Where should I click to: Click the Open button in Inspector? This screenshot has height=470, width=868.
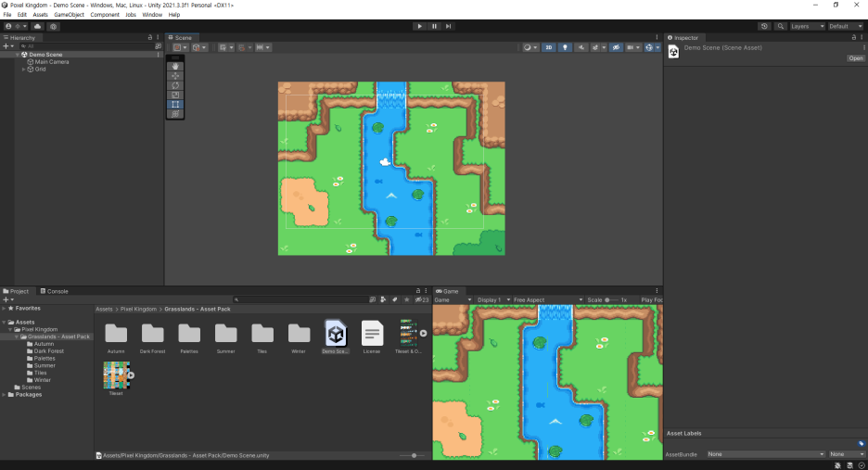coord(856,58)
